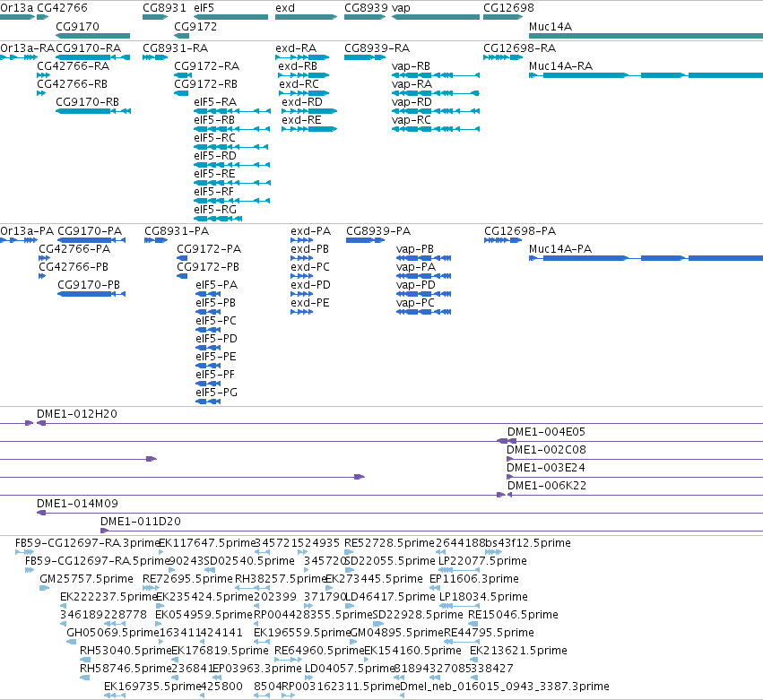Select the CG12698-RA transcript label
This screenshot has height=700, width=763.
coord(520,48)
